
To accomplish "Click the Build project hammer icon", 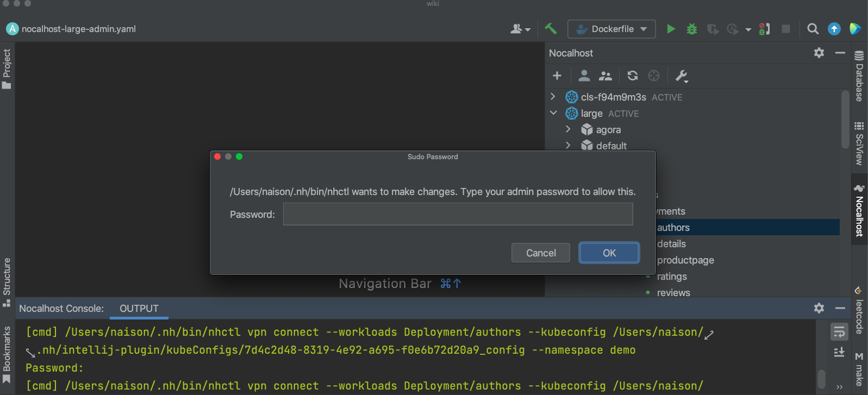I will pos(551,29).
